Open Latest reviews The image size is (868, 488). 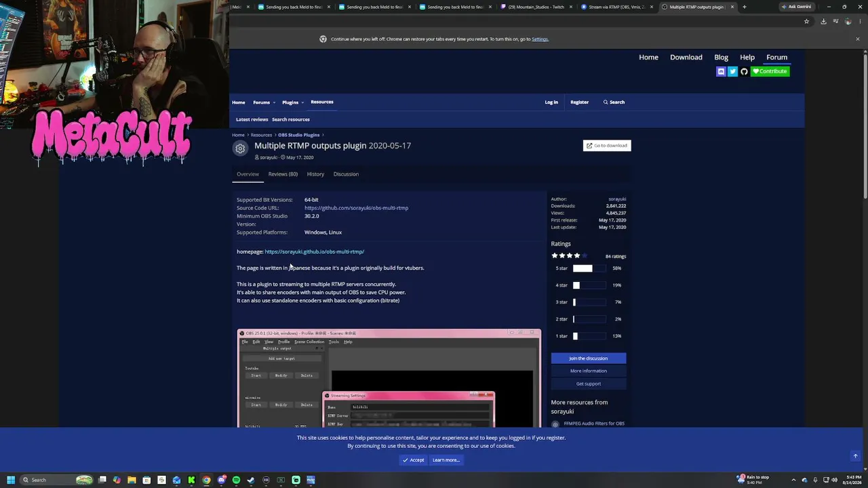click(x=252, y=119)
